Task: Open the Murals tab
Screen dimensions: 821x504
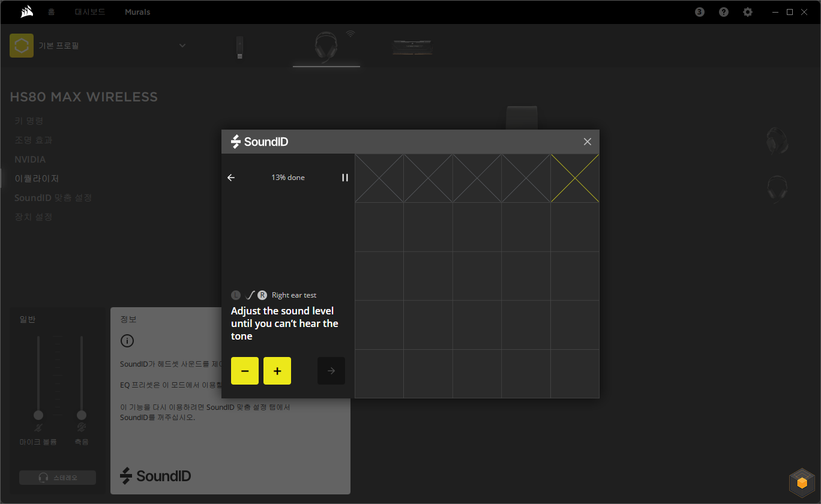Action: [x=137, y=12]
